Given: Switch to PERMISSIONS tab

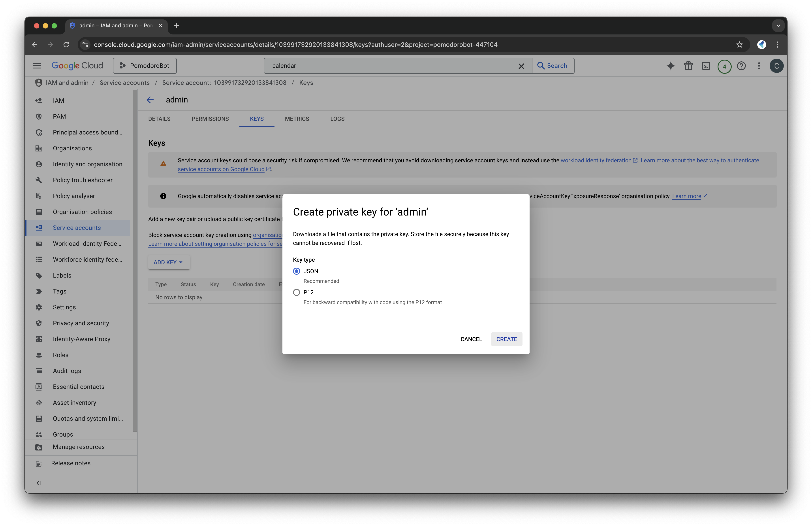Looking at the screenshot, I should pyautogui.click(x=210, y=118).
